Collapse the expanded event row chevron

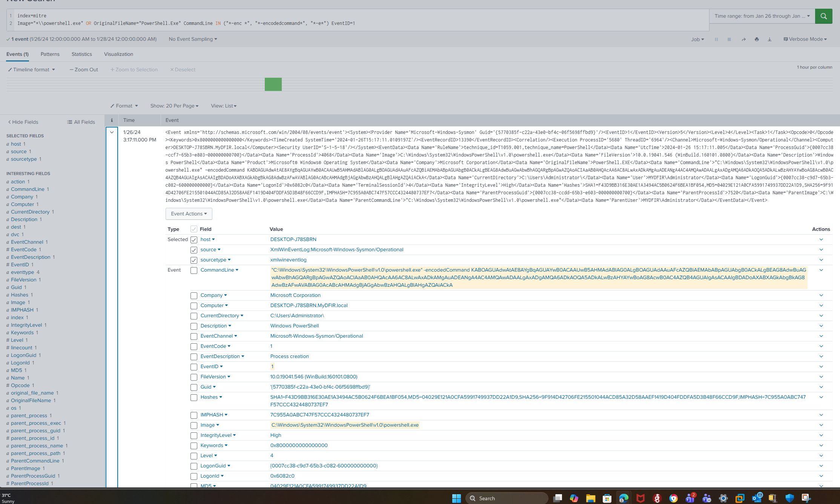(112, 132)
